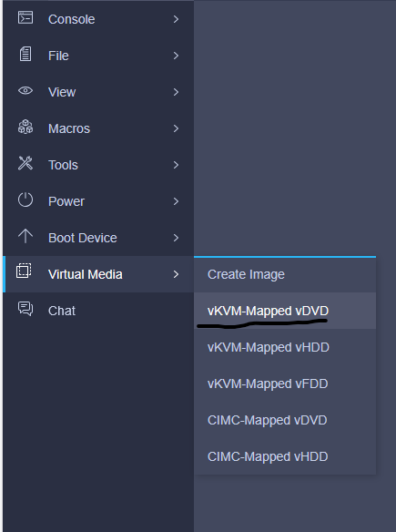The height and width of the screenshot is (532, 396).
Task: Choose CIMC-Mapped vHDD entry
Action: [x=285, y=456]
